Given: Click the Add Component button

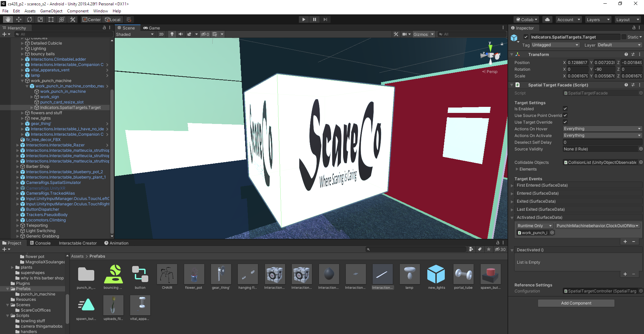Looking at the screenshot, I should 576,303.
